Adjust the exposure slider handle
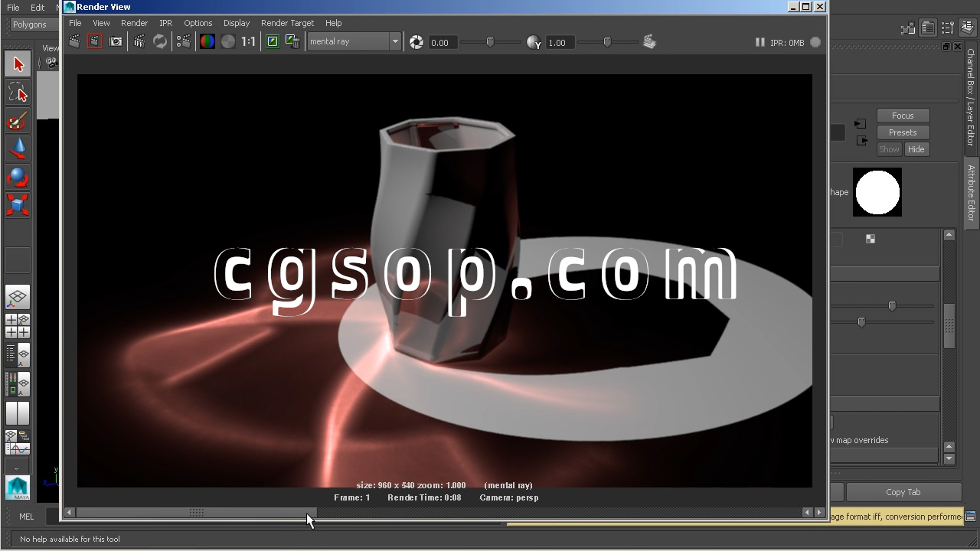Image resolution: width=980 pixels, height=551 pixels. (x=490, y=42)
